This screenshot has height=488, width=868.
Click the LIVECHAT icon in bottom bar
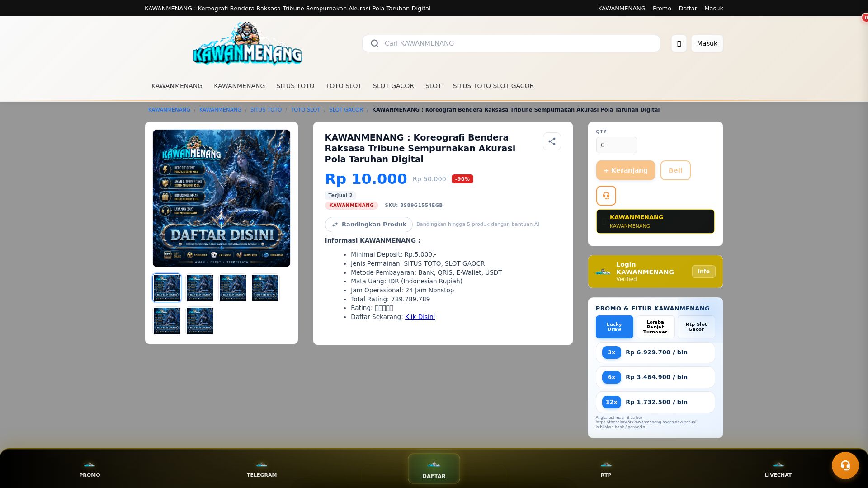click(x=778, y=465)
